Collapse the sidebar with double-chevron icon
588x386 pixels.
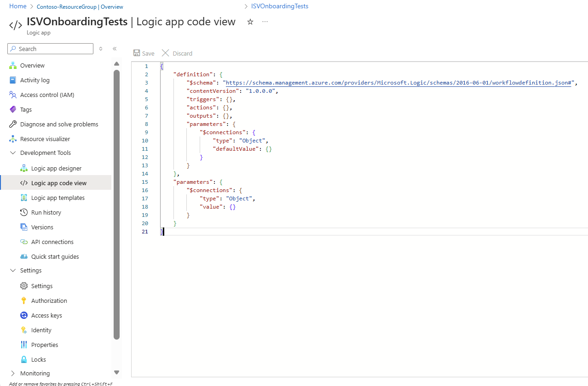pyautogui.click(x=115, y=49)
